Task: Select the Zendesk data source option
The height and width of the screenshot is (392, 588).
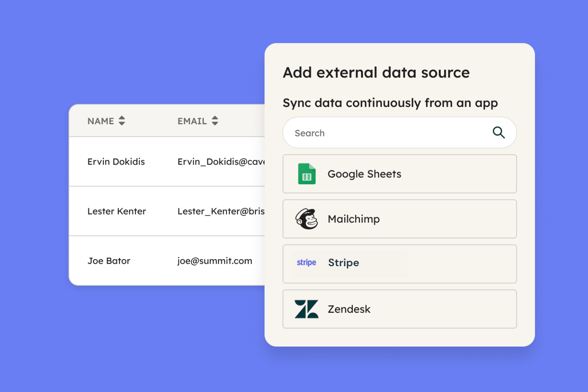Action: click(399, 309)
